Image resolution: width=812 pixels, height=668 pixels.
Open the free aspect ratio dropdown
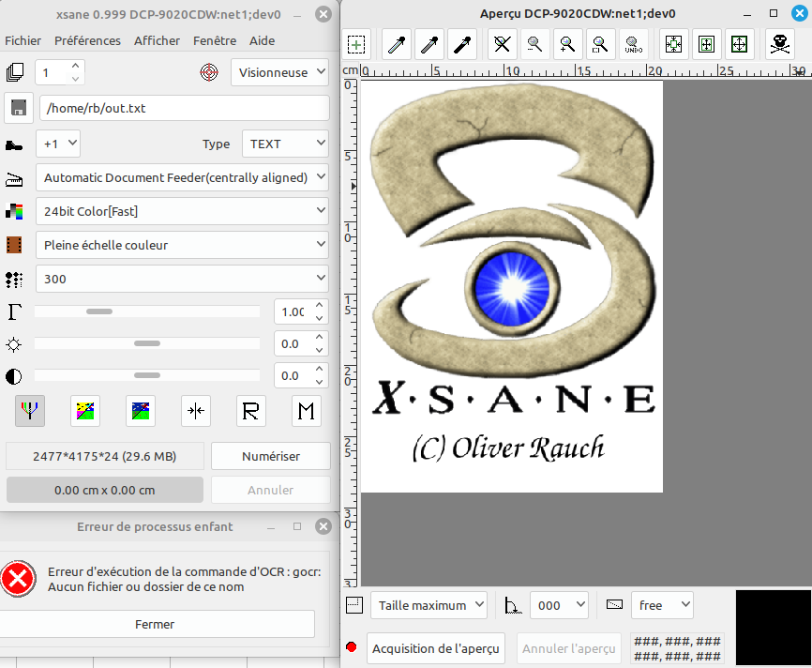pos(662,605)
